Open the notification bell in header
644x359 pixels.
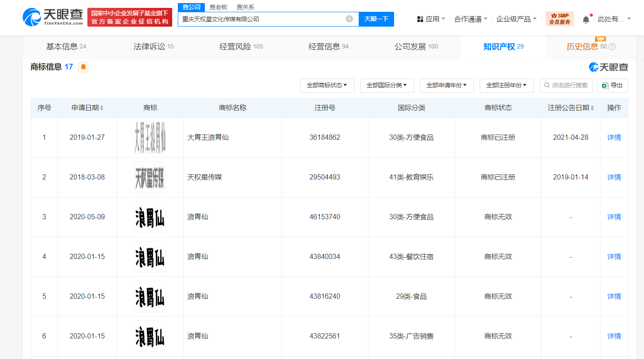586,19
